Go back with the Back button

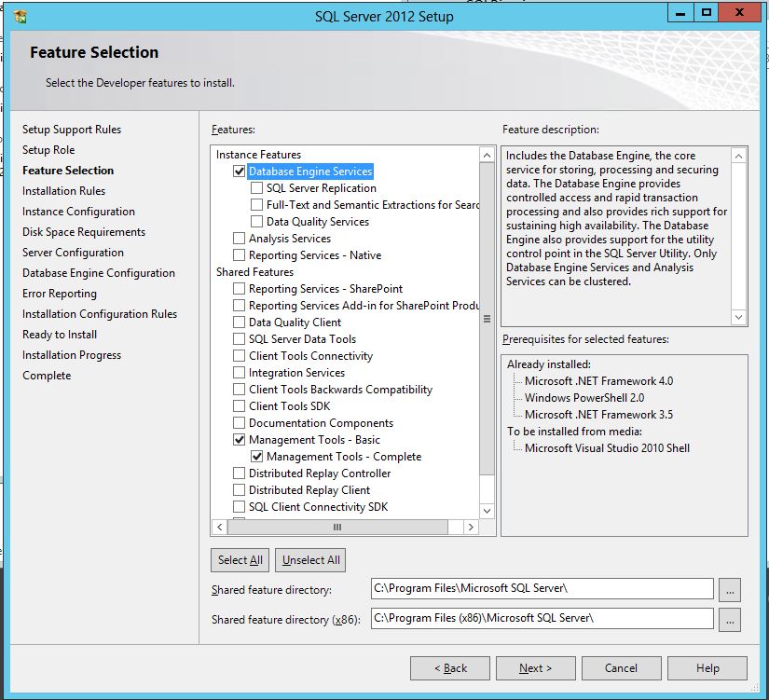point(449,668)
